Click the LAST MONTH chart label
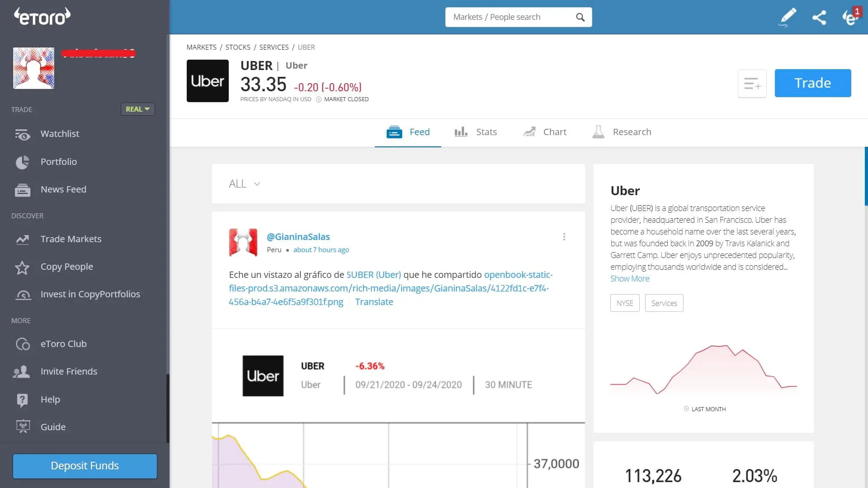The image size is (868, 488). (708, 409)
